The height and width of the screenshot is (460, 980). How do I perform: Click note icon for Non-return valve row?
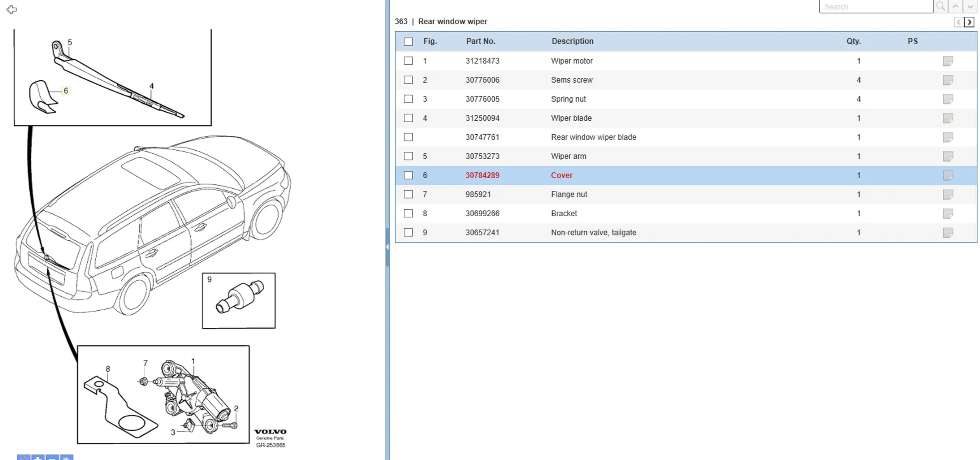click(x=947, y=232)
